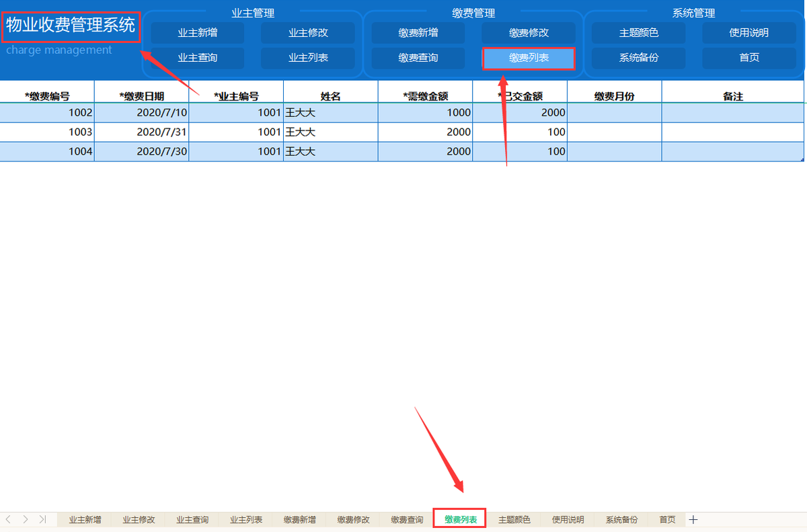The image size is (807, 532).
Task: Click the next worksheet arrow
Action: tap(25, 519)
